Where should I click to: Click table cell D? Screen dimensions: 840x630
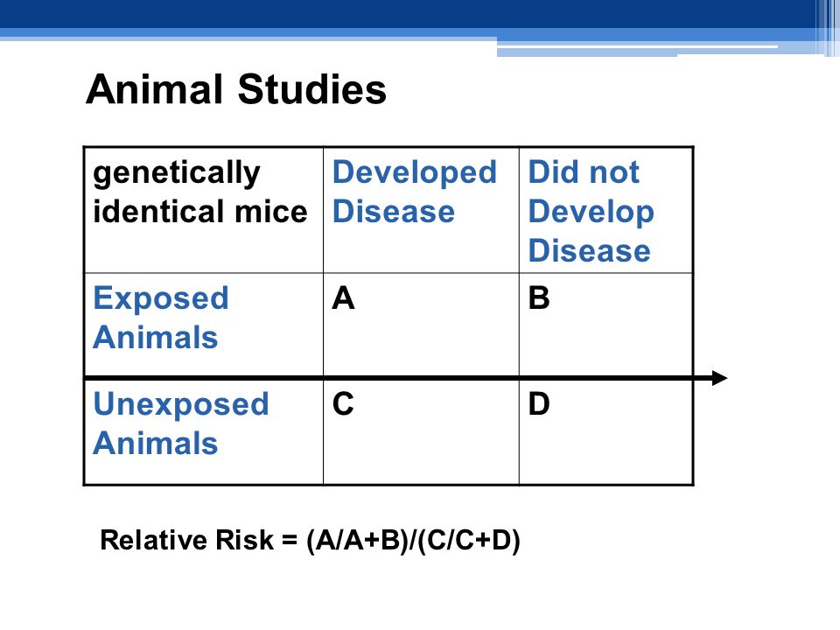[605, 432]
